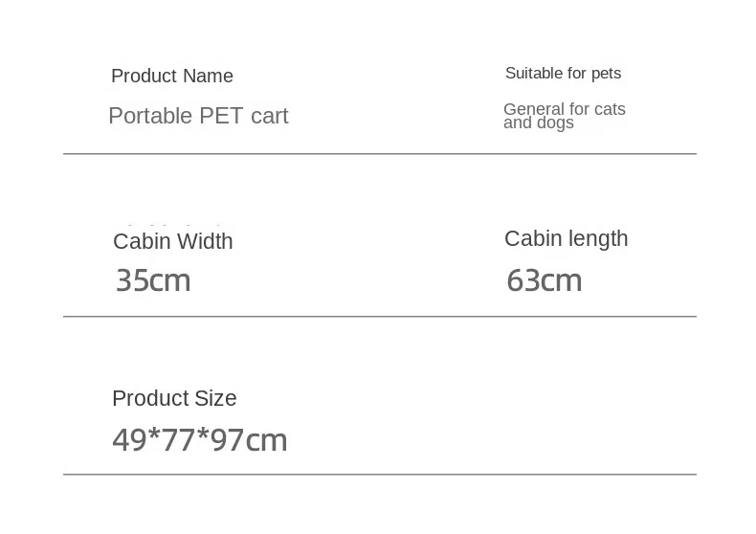
Task: Click the "Cabin length" label
Action: (566, 239)
